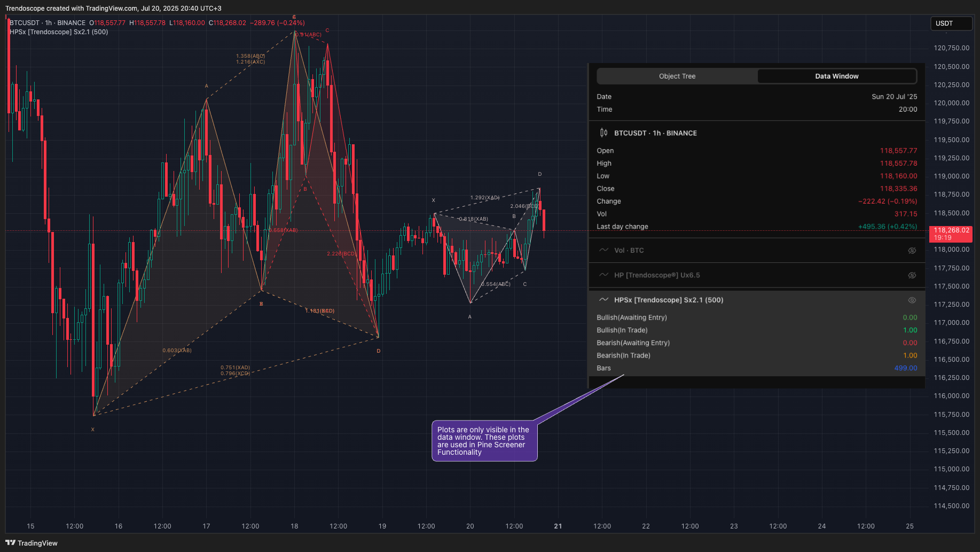Click the Open value 118,557.77 in Data Window
Viewport: 980px width, 552px height.
pos(898,151)
